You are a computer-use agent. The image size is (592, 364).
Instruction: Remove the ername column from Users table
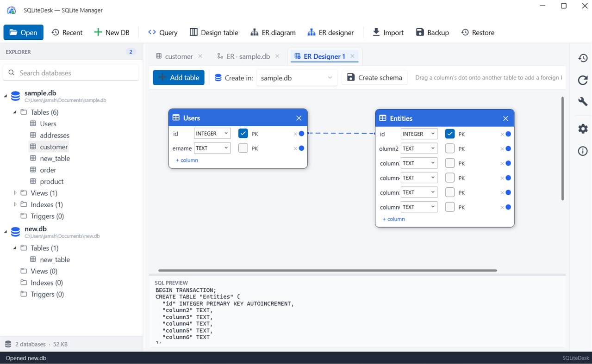point(295,148)
